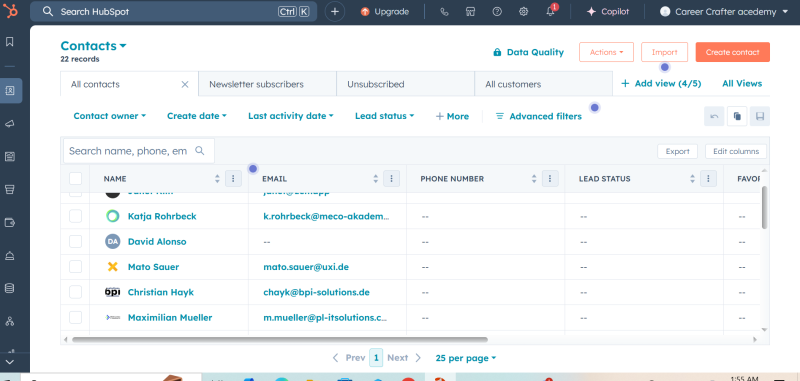Open Lead status filter dropdown
Screen dimensions: 800x381
point(385,116)
